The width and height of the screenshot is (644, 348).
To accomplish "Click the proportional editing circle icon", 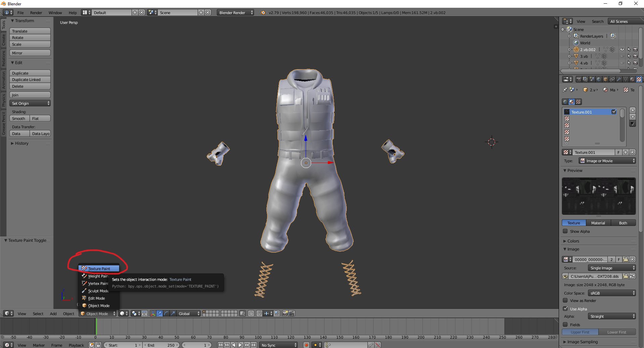I will (251, 313).
